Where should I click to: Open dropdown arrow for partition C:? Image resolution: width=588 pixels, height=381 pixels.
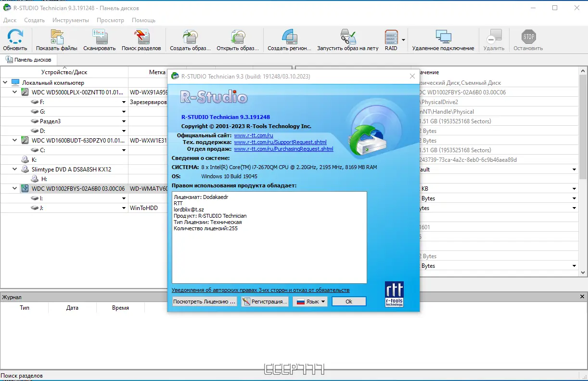pos(124,150)
